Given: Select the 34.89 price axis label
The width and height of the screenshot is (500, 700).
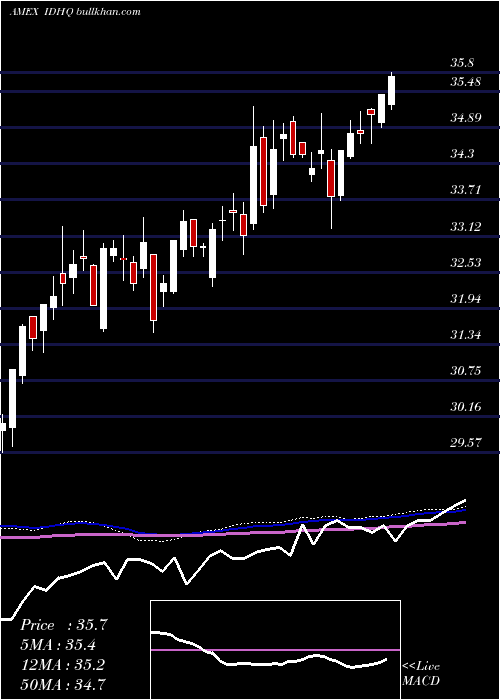Looking at the screenshot, I should [x=465, y=118].
